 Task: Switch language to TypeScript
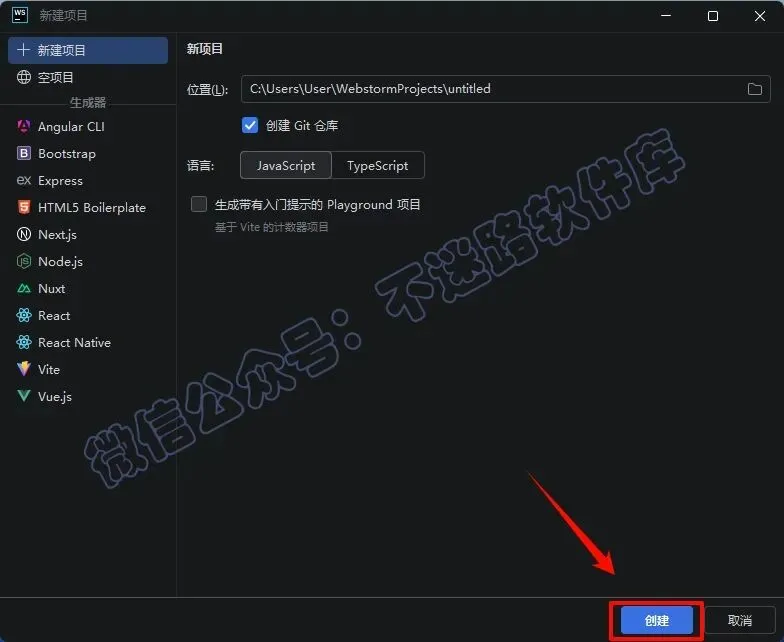[x=378, y=166]
